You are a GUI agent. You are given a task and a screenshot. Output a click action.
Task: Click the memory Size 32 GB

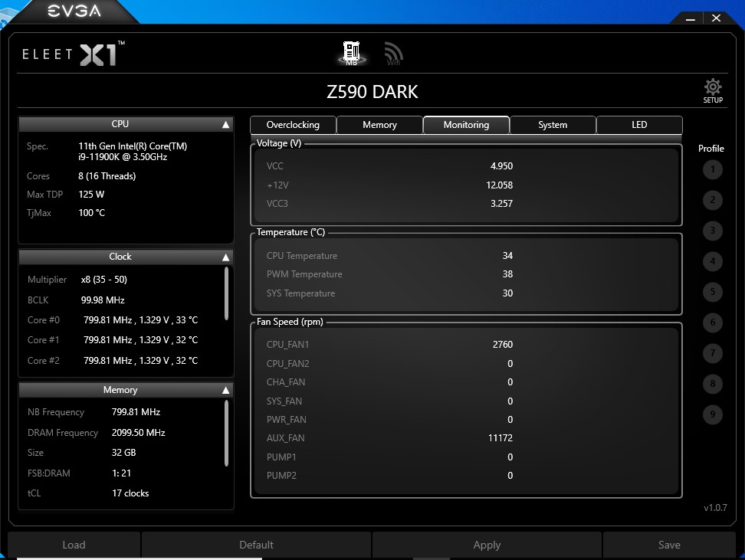click(123, 453)
